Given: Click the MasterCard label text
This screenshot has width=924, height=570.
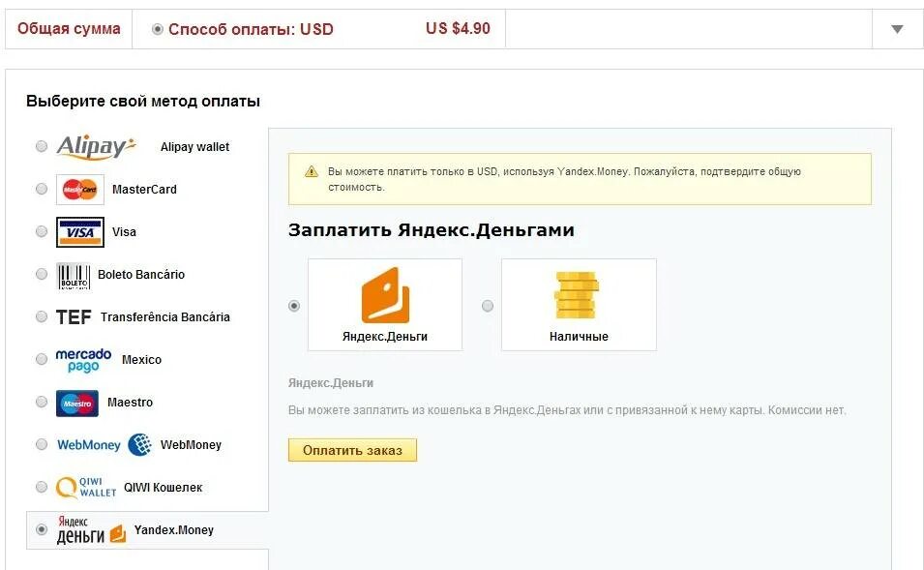Looking at the screenshot, I should (144, 190).
